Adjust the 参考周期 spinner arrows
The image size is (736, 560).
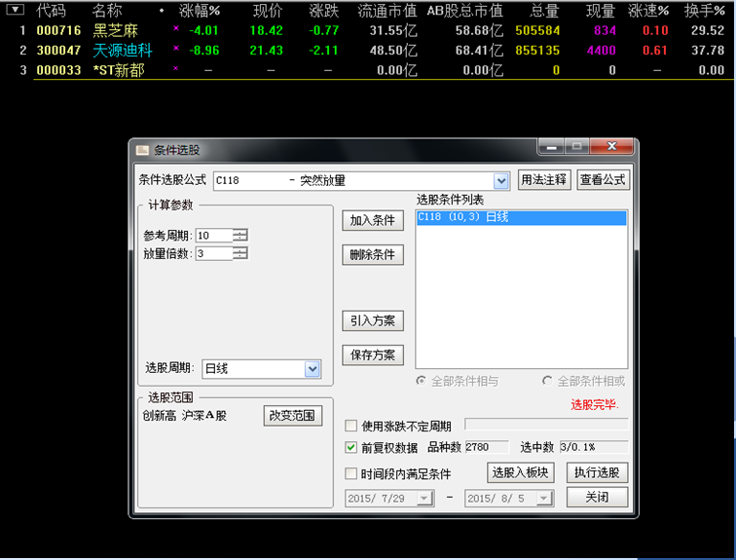[240, 235]
